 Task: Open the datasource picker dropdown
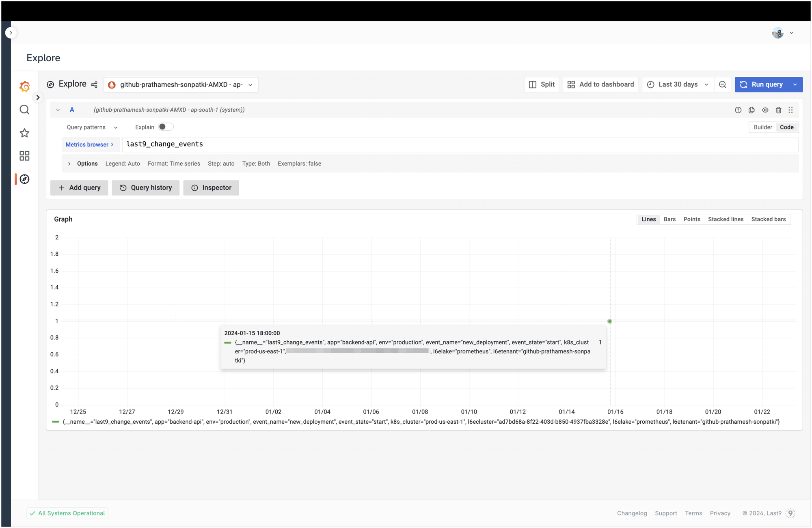tap(181, 84)
